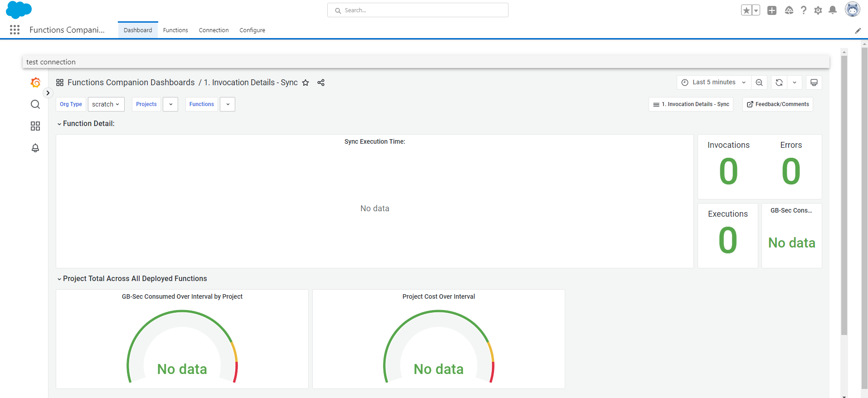
Task: Click the dashboards icon beside breadcrumb title
Action: pos(60,83)
